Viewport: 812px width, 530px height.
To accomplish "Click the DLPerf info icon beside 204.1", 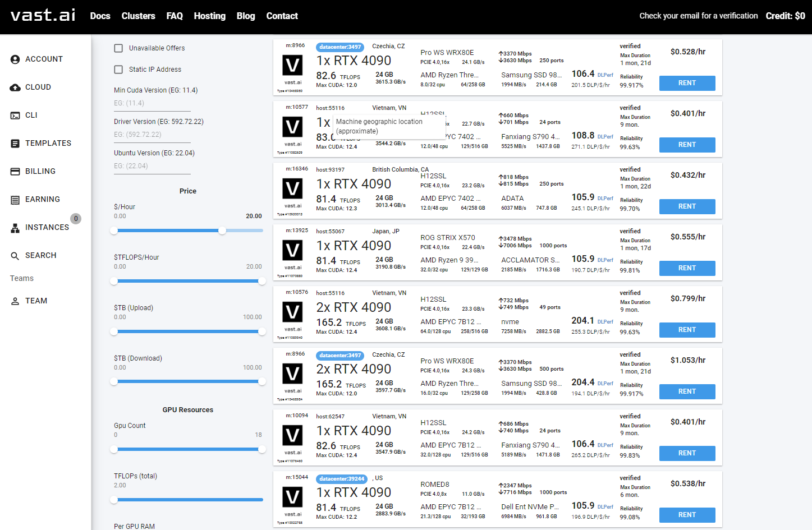I will tap(605, 322).
